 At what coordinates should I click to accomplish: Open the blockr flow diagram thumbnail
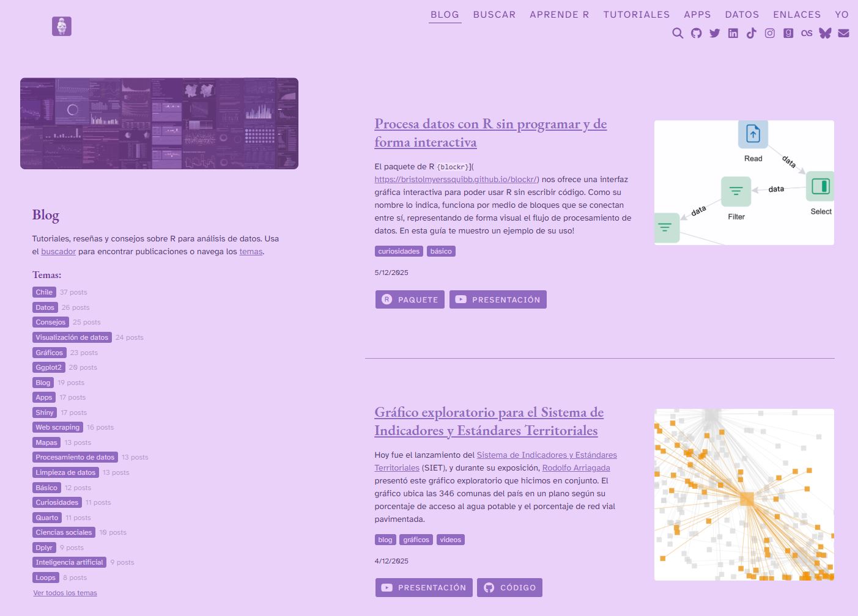744,183
